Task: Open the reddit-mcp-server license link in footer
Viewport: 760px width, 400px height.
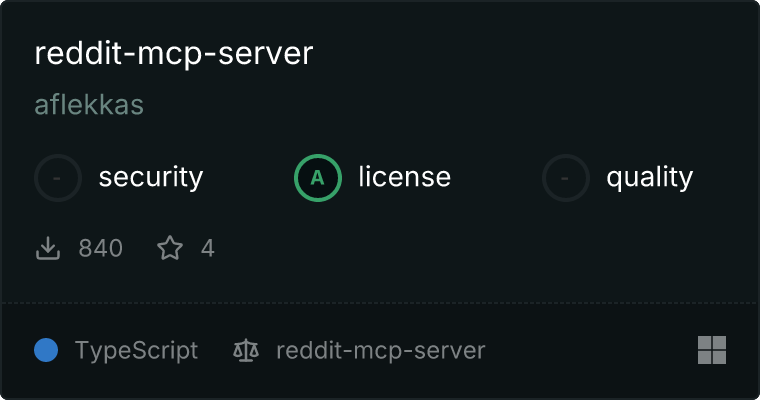Action: (380, 350)
